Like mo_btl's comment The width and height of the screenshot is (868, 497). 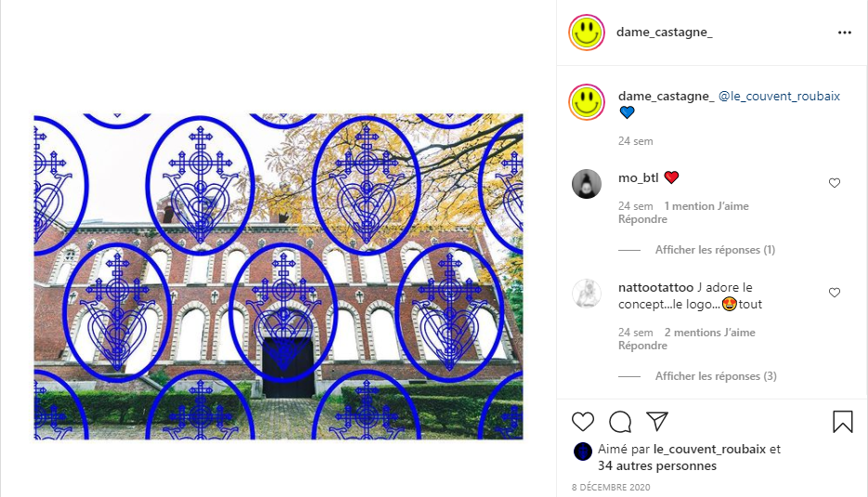(x=835, y=183)
